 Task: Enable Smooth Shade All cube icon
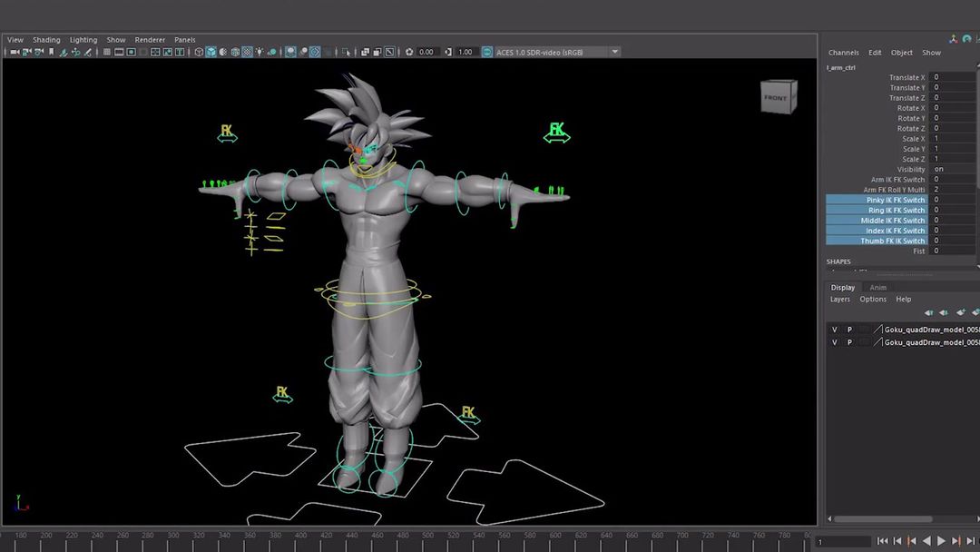point(211,52)
